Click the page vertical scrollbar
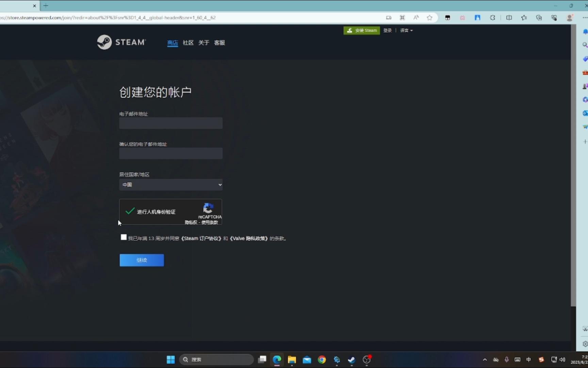Viewport: 588px width, 368px height. 573,165
